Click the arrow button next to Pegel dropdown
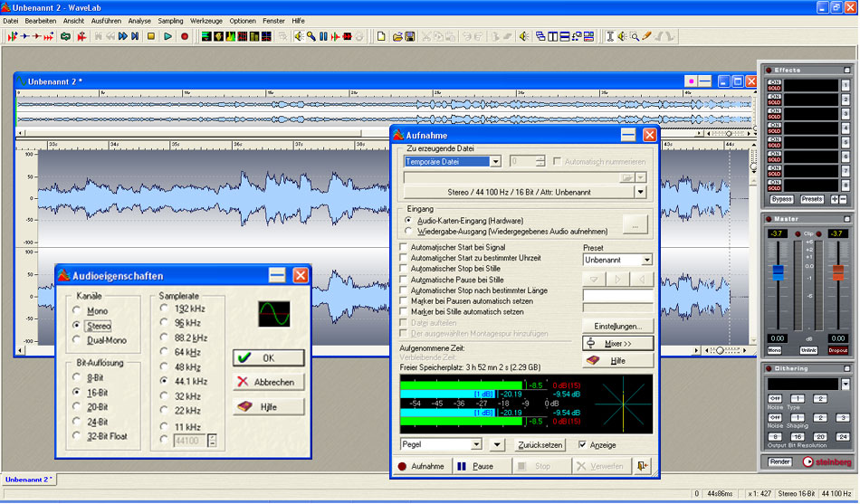The width and height of the screenshot is (860, 504). click(x=497, y=444)
